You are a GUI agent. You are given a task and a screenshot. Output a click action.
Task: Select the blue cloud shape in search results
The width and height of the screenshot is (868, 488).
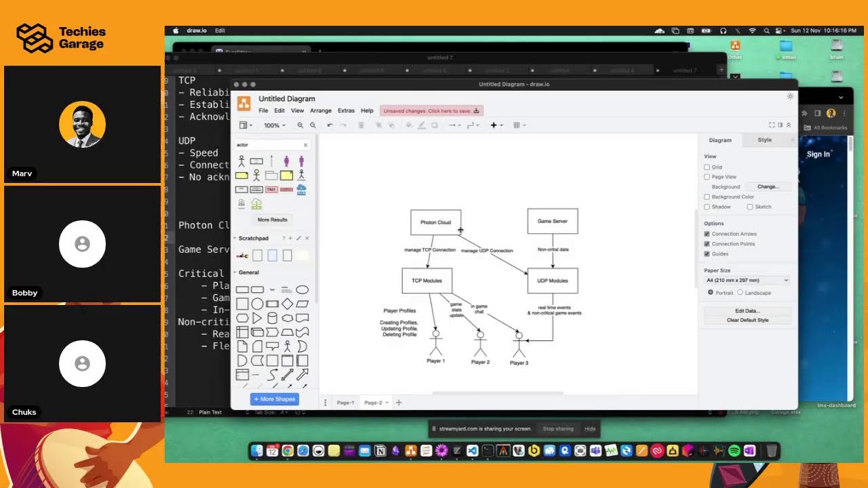coord(301,189)
